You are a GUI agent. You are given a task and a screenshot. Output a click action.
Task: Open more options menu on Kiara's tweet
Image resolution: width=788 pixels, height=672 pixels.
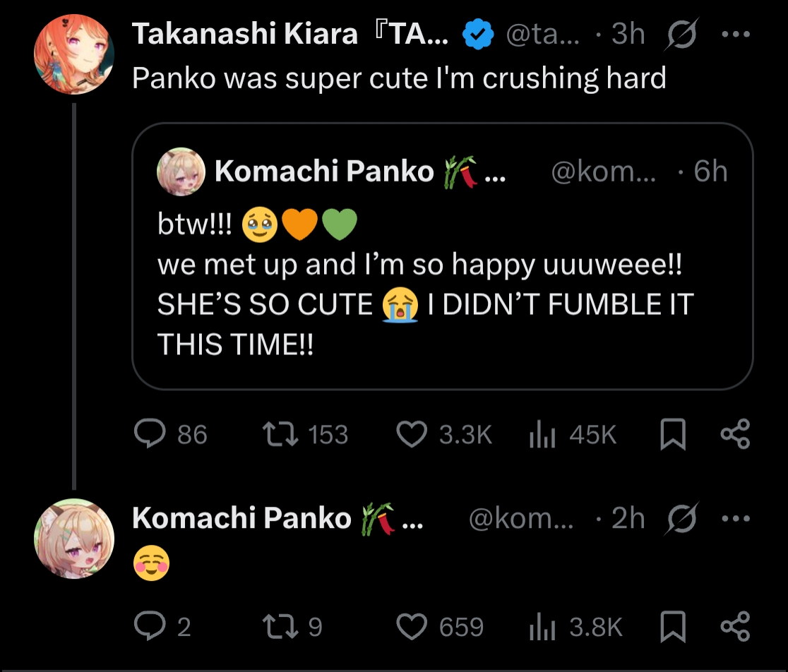(736, 34)
